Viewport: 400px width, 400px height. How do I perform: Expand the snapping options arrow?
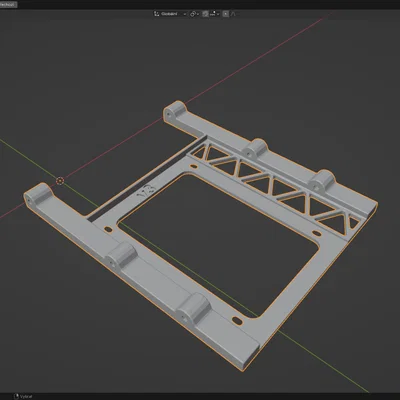click(x=218, y=14)
